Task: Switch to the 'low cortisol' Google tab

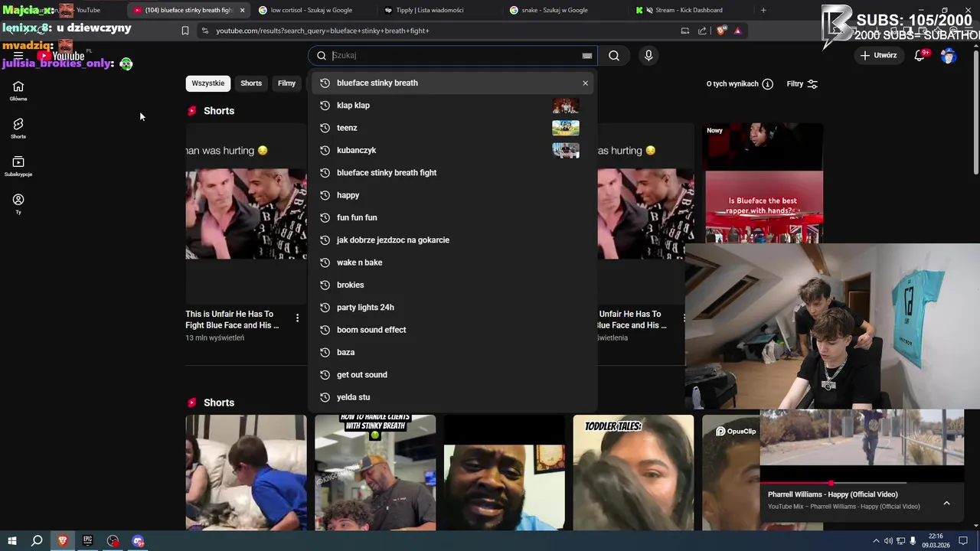Action: [x=312, y=10]
